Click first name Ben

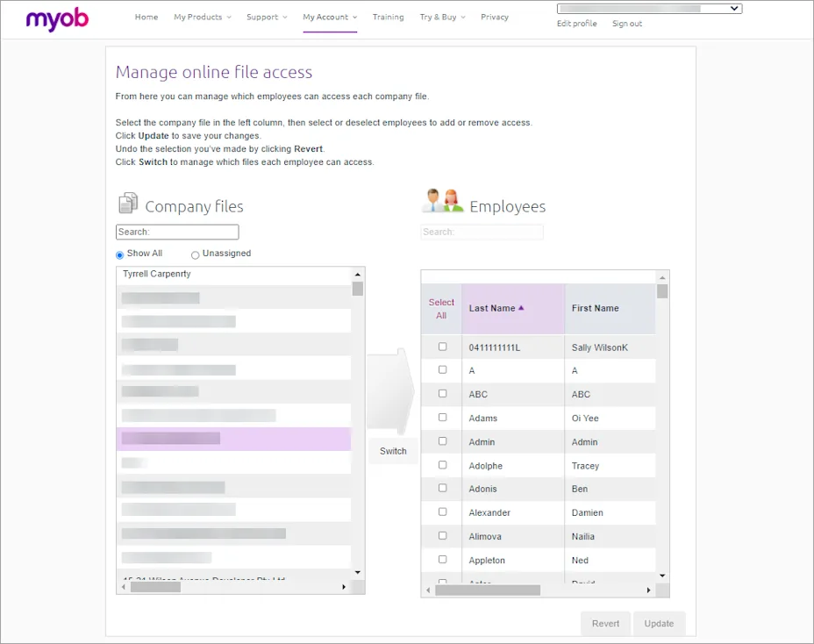click(x=579, y=489)
